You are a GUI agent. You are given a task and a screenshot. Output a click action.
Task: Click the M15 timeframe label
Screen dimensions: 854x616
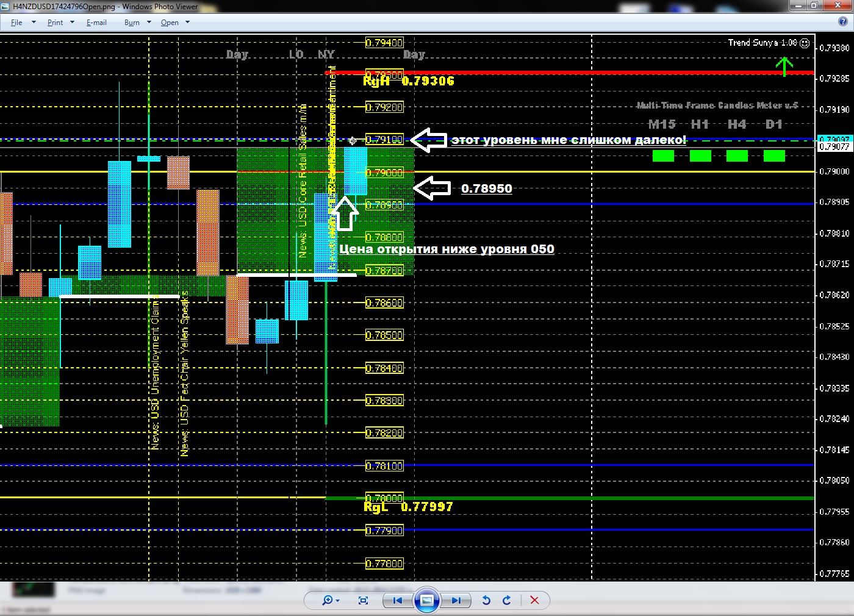pos(662,124)
